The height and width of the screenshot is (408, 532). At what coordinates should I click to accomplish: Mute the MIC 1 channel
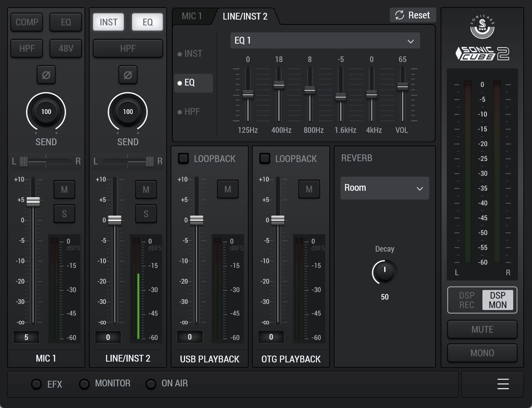64,190
